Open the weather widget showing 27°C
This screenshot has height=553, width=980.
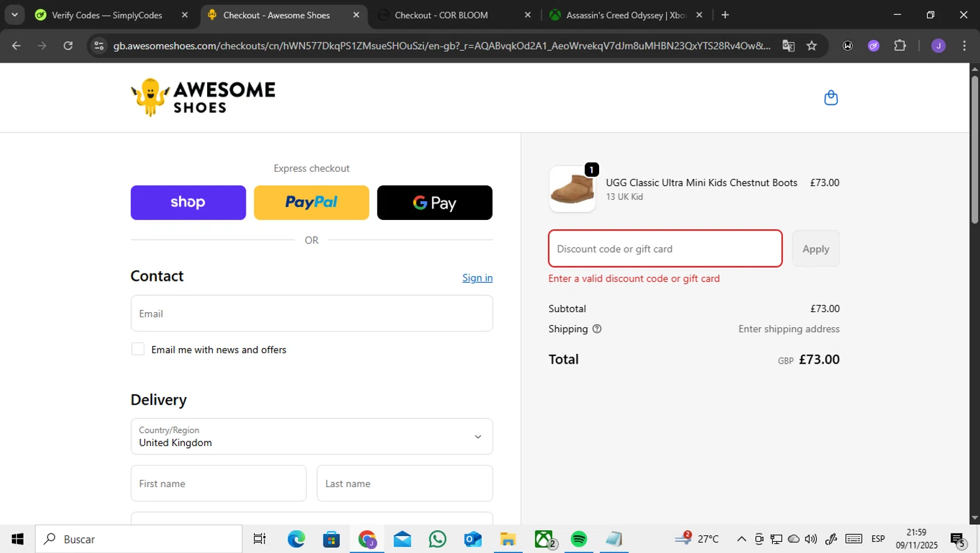697,539
